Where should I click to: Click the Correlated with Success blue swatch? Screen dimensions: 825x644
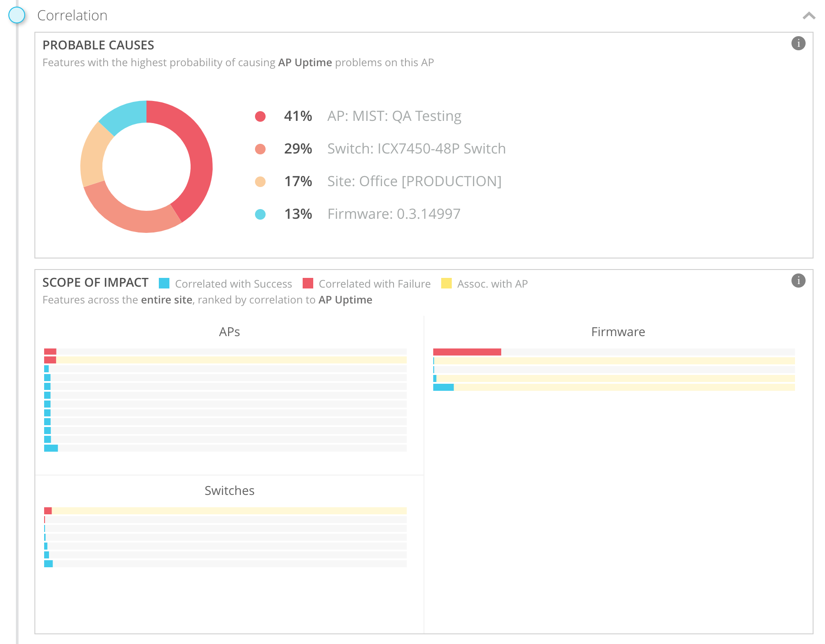[164, 283]
